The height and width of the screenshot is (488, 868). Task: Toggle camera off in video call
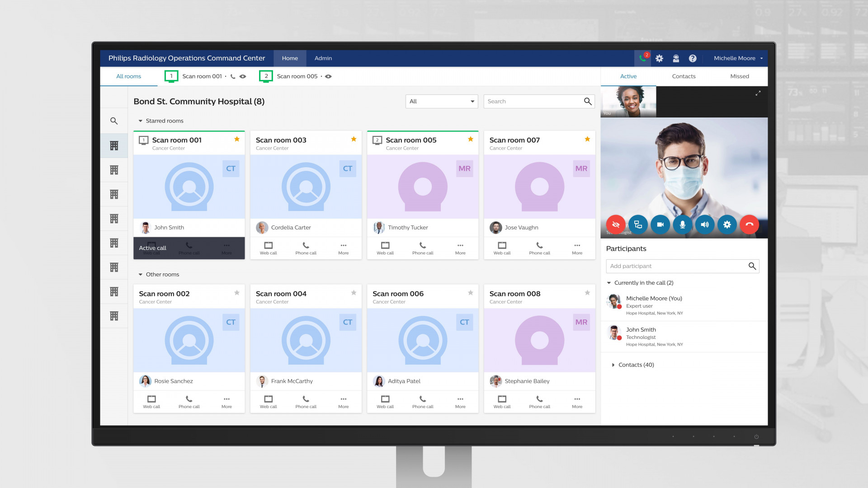coord(660,225)
